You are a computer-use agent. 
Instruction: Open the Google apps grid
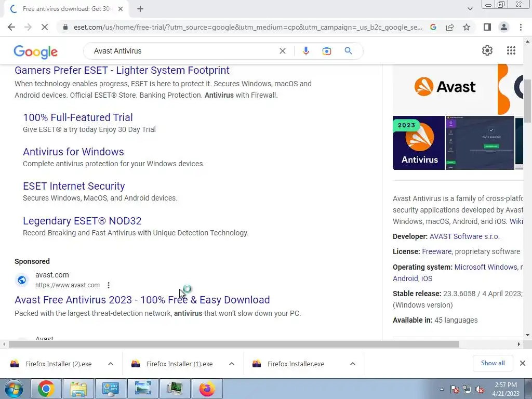[511, 50]
